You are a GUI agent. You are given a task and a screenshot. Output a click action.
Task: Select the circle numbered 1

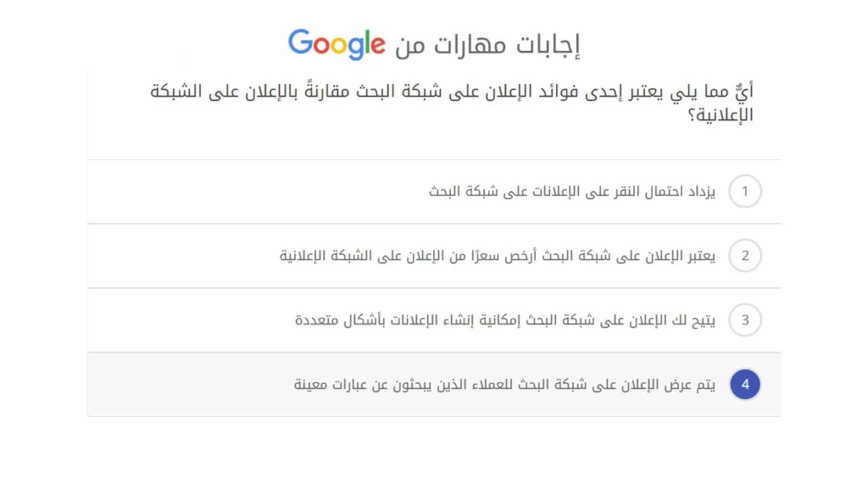(745, 191)
